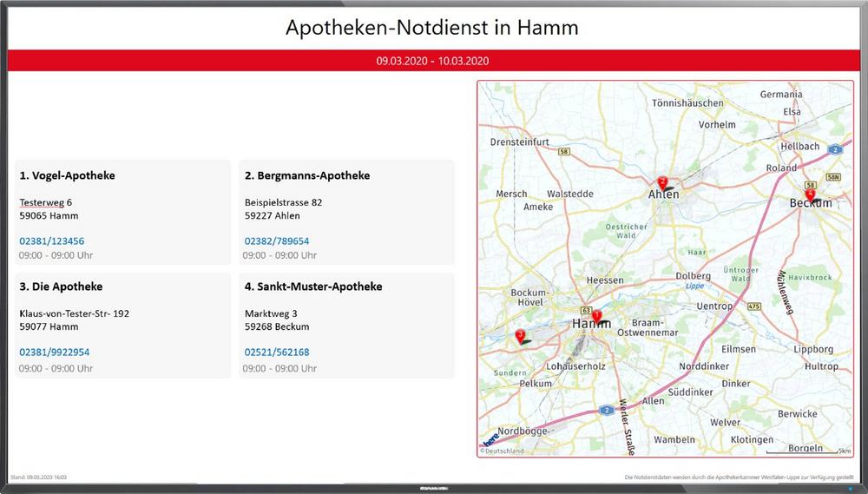Open the 1. Vogel-Apotheke card title
Viewport: 868px width, 494px height.
tap(67, 175)
